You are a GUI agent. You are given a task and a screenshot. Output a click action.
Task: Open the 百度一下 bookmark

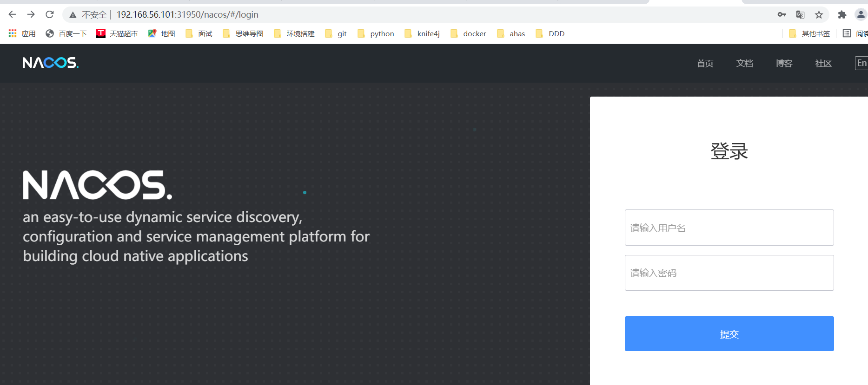pyautogui.click(x=66, y=33)
